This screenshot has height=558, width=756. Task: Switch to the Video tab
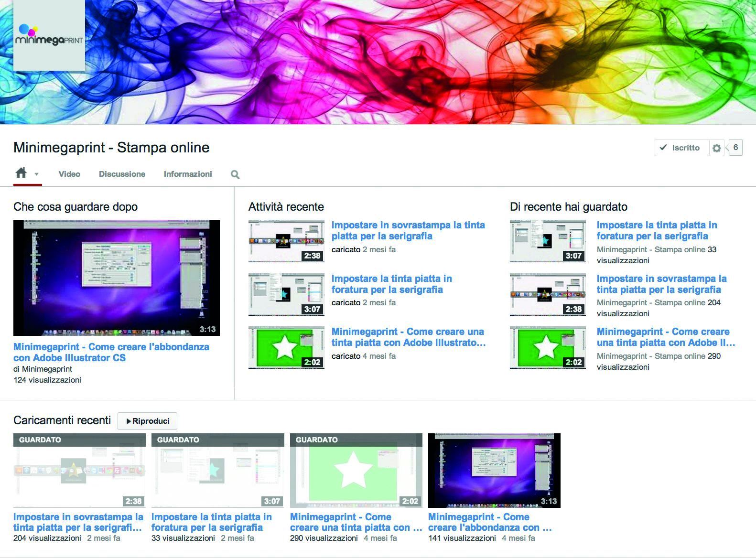pyautogui.click(x=69, y=174)
